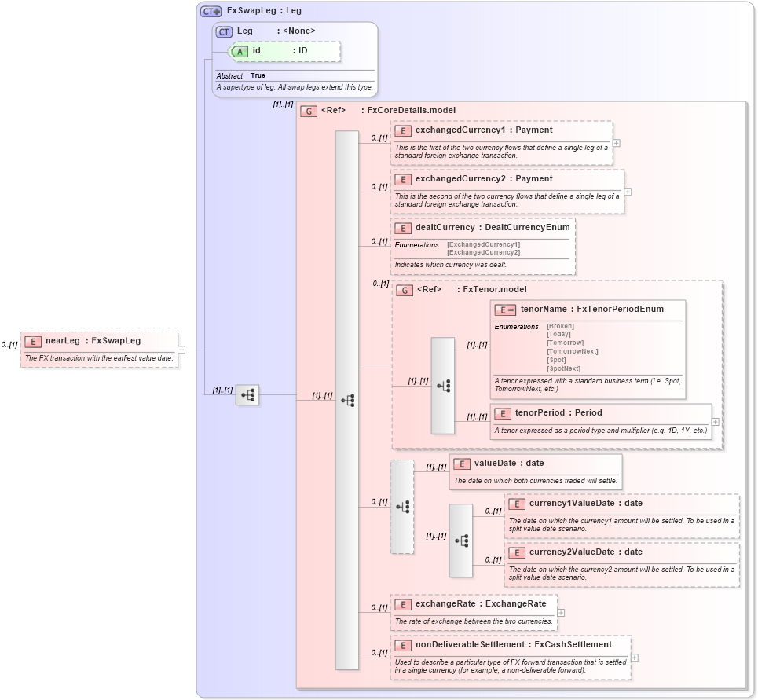Click the E icon of nonDeliverableSettlement
The width and height of the screenshot is (758, 700).
403,645
